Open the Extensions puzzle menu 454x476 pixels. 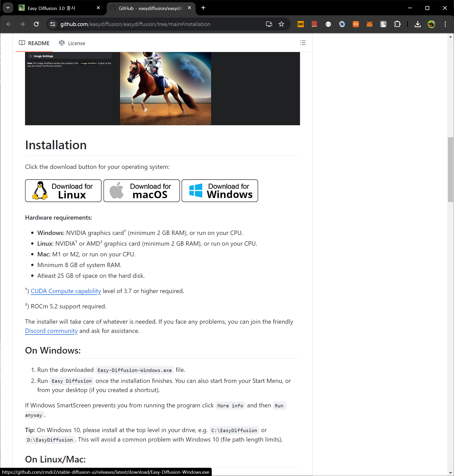[x=397, y=24]
